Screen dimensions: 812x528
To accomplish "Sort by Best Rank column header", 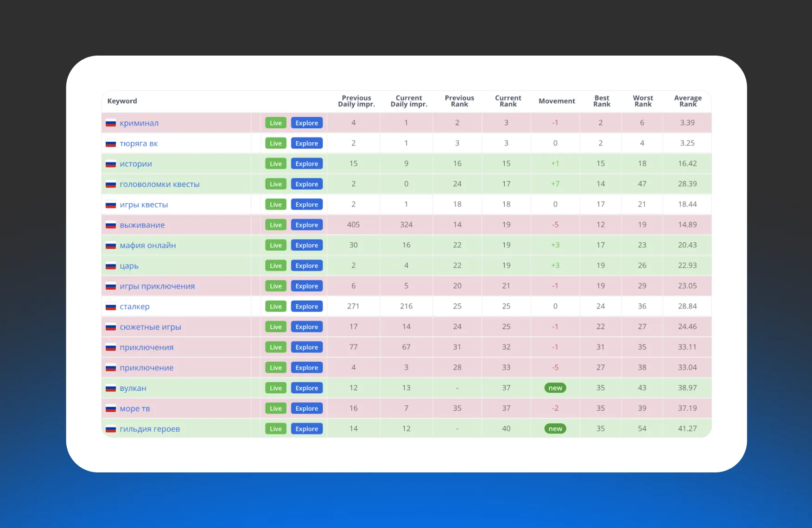I will tap(602, 101).
